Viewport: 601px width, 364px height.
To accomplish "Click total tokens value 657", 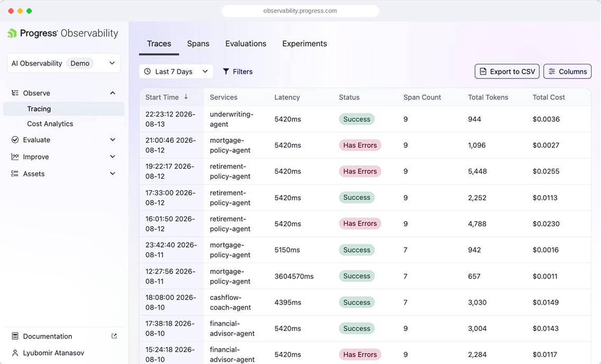I will [474, 276].
